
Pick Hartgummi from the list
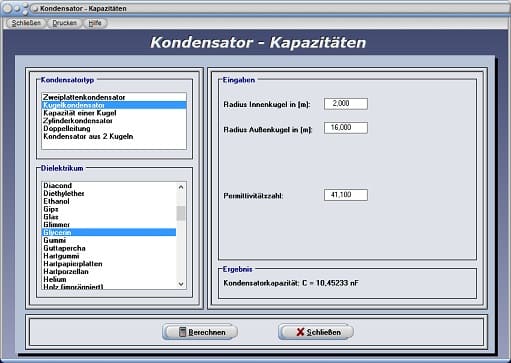(109, 256)
